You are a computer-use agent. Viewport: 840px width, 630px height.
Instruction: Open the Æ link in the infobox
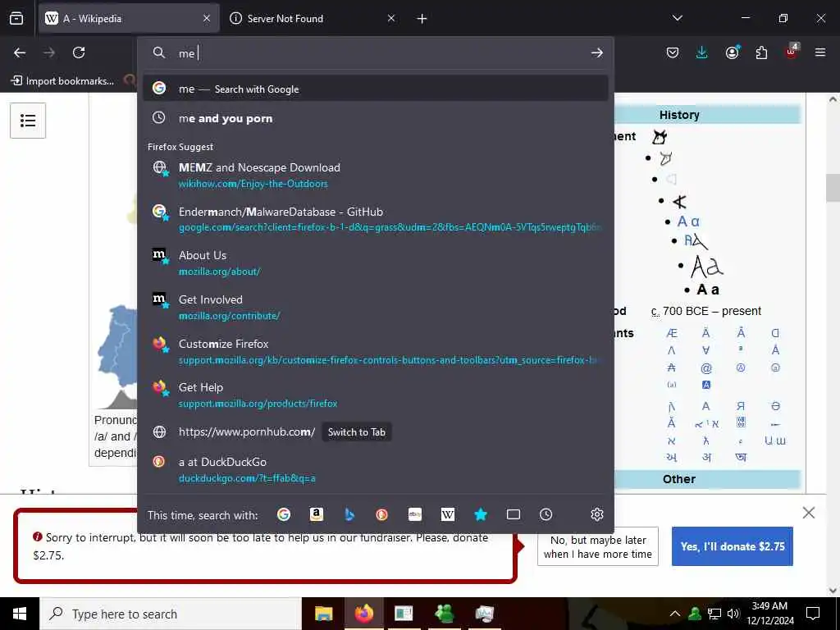point(671,333)
